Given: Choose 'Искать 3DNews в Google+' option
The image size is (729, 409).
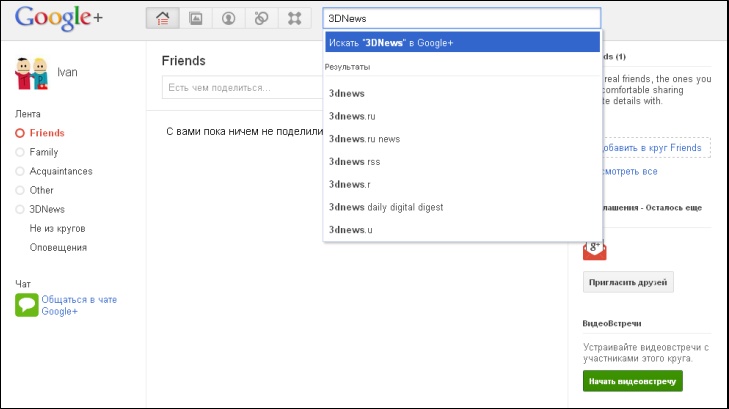Looking at the screenshot, I should tap(463, 42).
